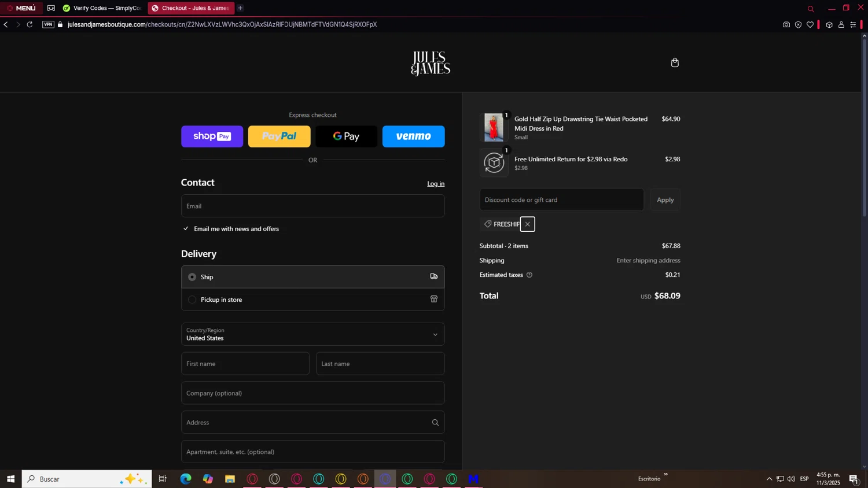Follow the Log in link
868x488 pixels.
coord(436,184)
